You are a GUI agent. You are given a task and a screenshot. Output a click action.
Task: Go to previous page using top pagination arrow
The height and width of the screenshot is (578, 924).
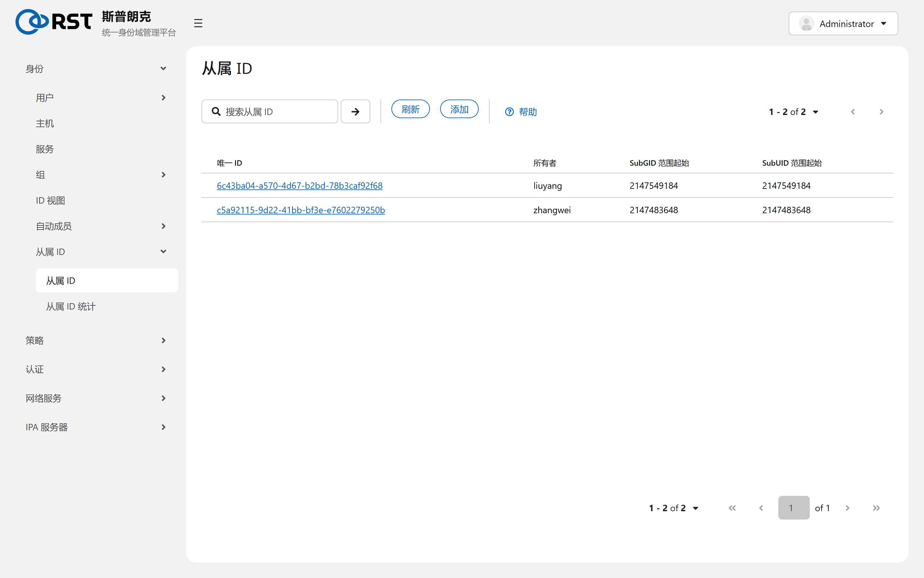tap(852, 112)
